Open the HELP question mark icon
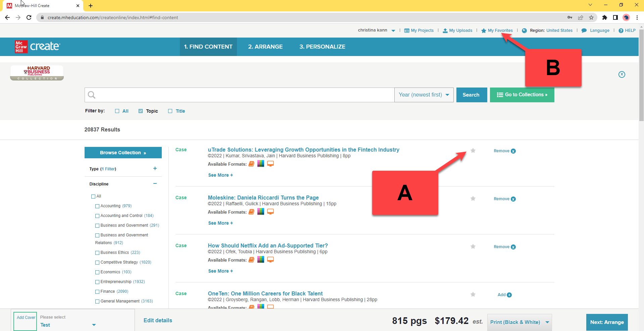 pyautogui.click(x=621, y=31)
